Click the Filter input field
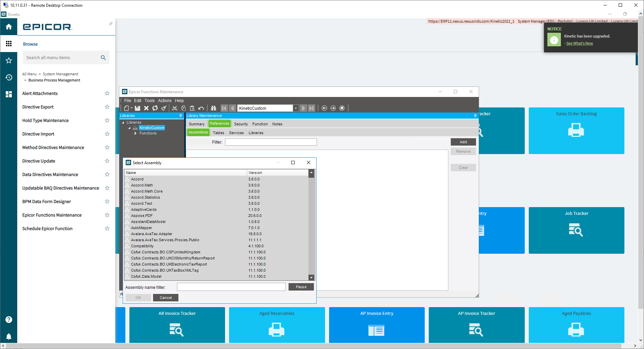Viewport: 644px width, 349px height. click(271, 142)
